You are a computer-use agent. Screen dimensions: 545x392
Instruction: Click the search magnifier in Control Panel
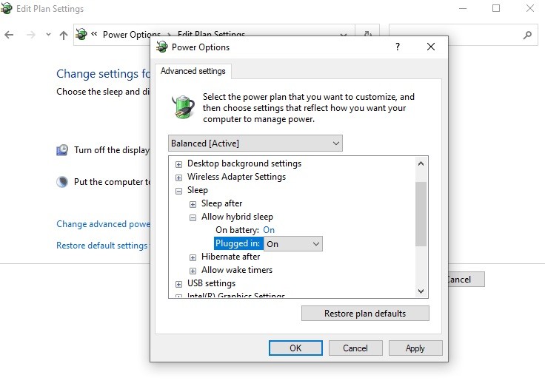527,35
